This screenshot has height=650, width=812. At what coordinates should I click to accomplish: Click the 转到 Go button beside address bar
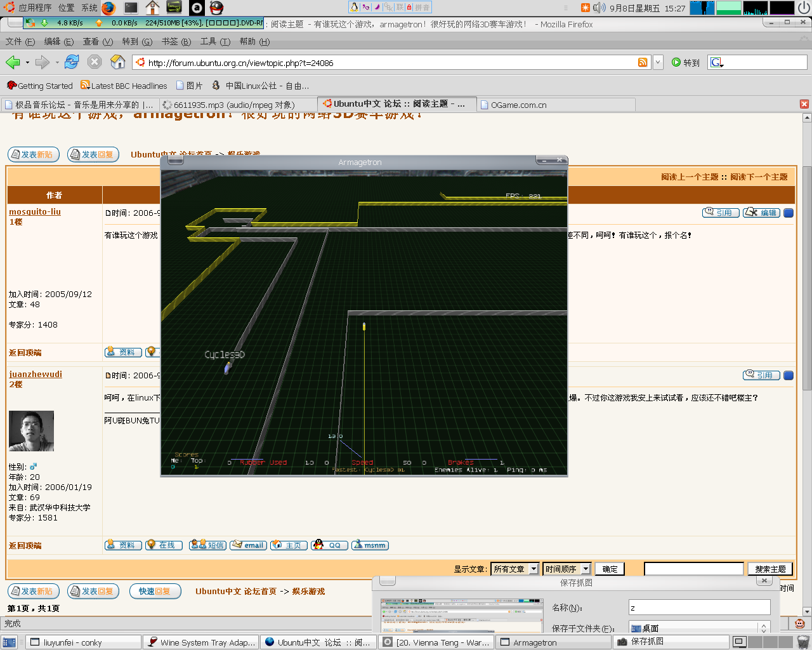[685, 62]
